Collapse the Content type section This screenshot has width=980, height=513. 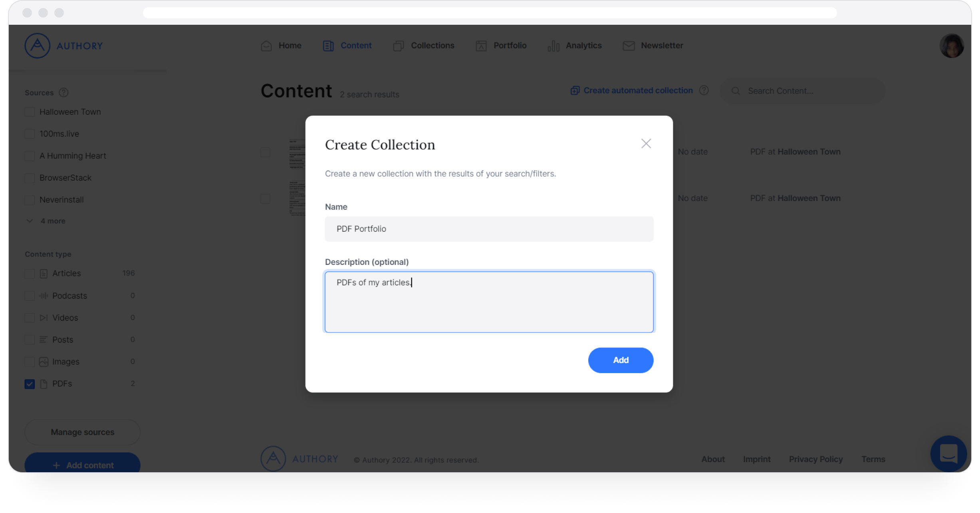47,254
